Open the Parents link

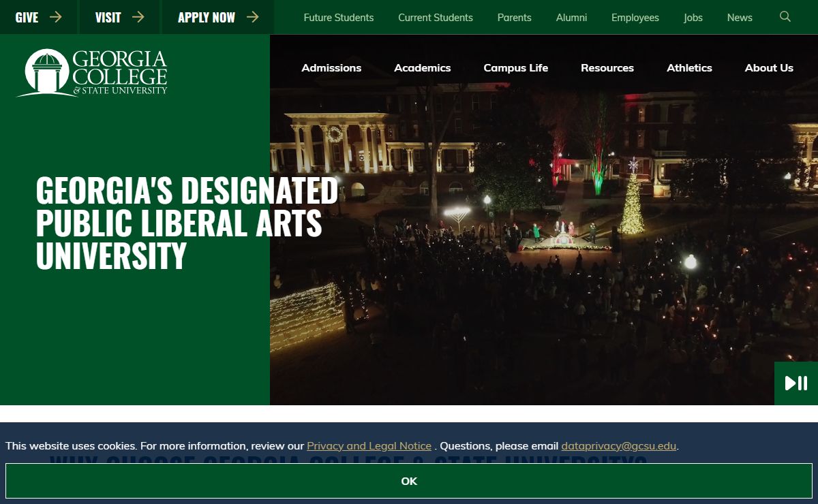pos(515,18)
